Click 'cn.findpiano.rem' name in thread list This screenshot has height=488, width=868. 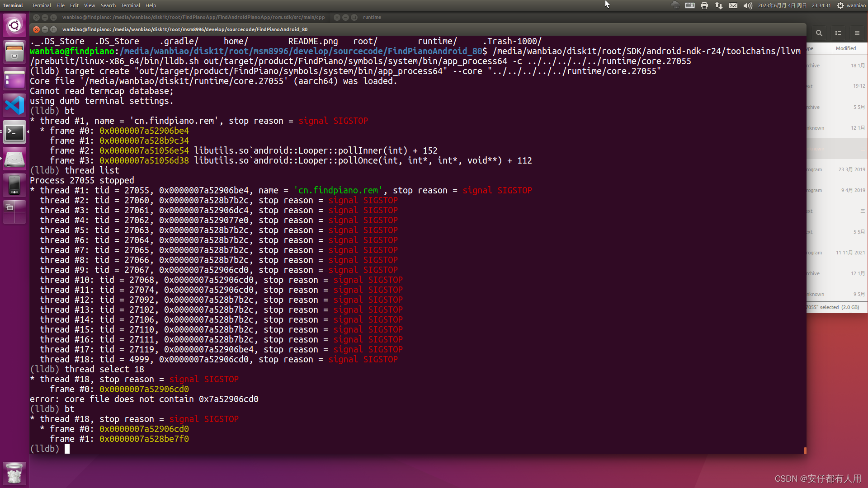coord(338,190)
